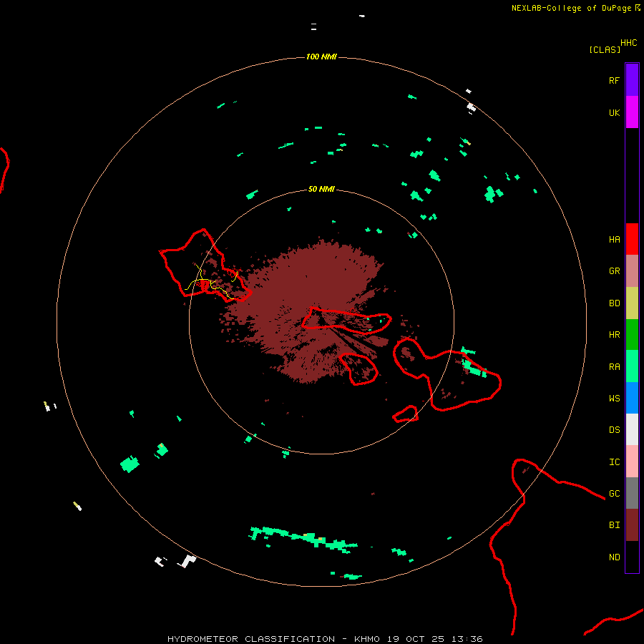This screenshot has width=644, height=644.
Task: Click the HA legend label
Action: click(x=614, y=240)
